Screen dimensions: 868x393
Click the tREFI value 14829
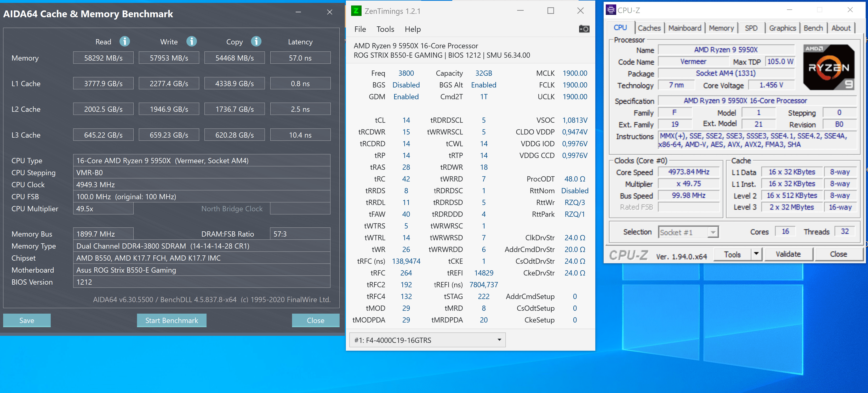pos(483,273)
